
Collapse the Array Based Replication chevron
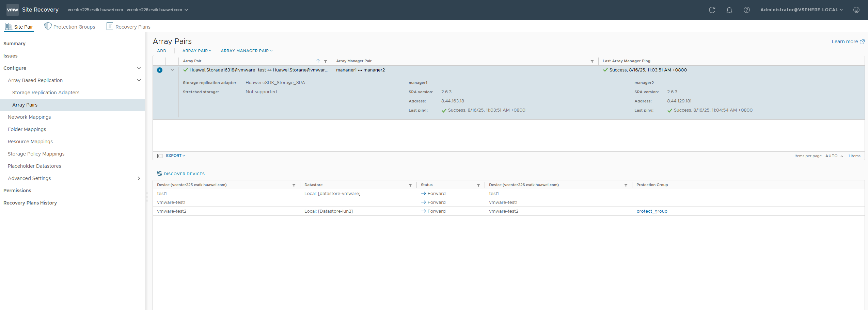[139, 80]
